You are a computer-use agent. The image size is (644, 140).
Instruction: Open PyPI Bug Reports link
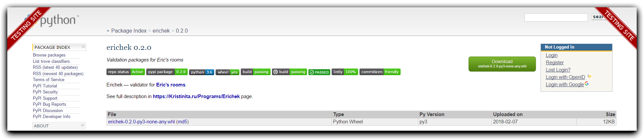click(49, 104)
